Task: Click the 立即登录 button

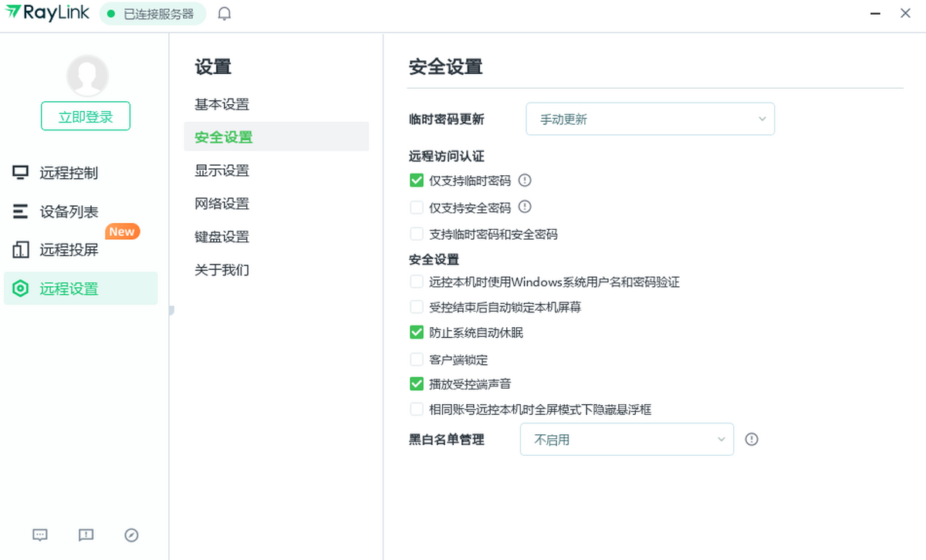Action: point(86,116)
